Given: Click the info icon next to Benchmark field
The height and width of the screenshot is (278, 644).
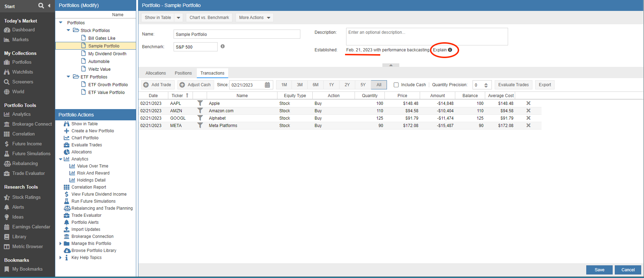Looking at the screenshot, I should (x=223, y=46).
